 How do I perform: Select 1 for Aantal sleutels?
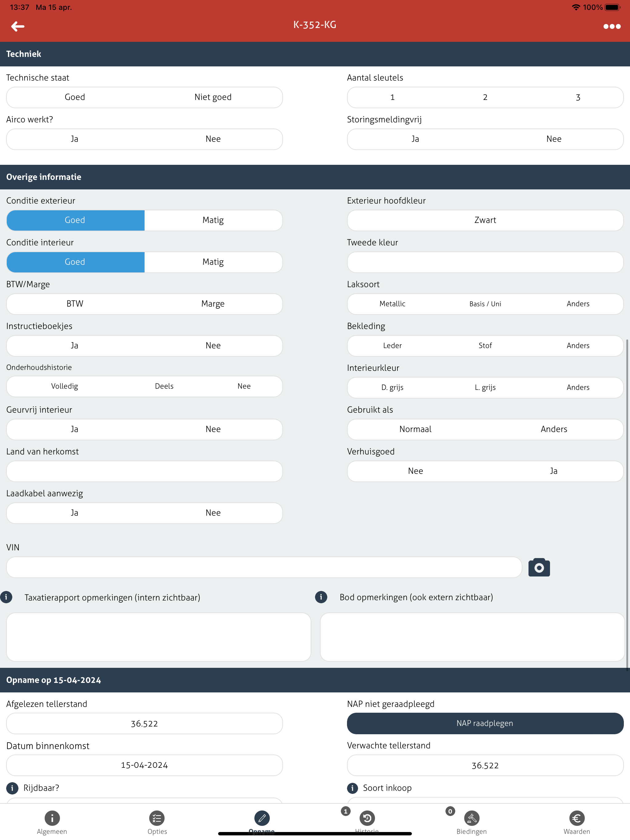[393, 97]
